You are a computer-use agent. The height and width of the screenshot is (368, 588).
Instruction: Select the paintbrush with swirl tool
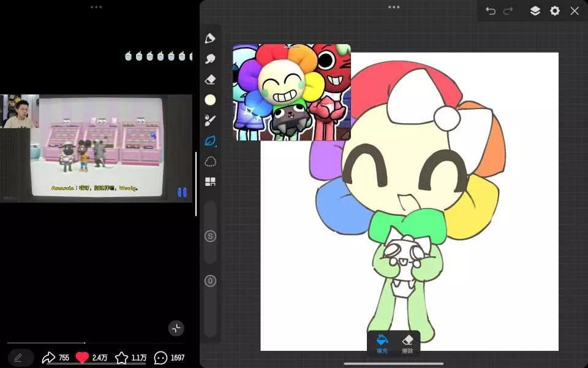point(210,120)
